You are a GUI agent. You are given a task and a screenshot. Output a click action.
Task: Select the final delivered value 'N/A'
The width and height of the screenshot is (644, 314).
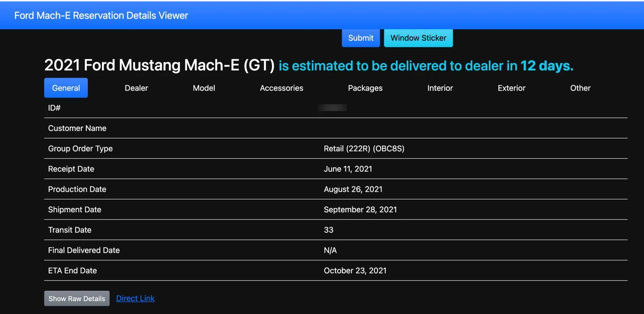330,250
